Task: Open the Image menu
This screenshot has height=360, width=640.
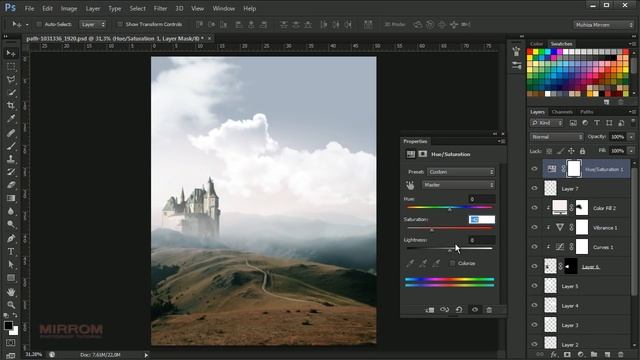Action: [69, 8]
